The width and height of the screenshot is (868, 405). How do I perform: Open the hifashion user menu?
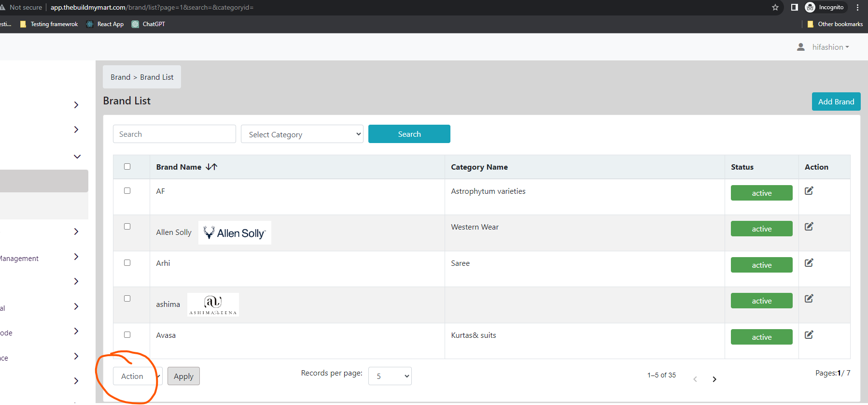pyautogui.click(x=830, y=47)
